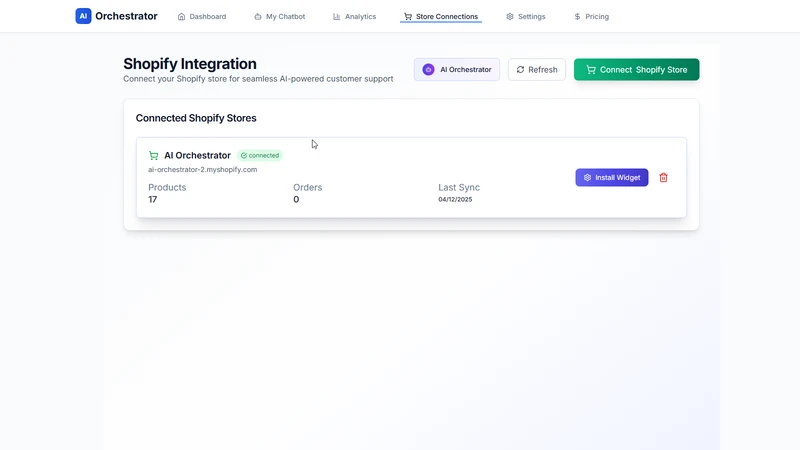Click the Orchestrator brand name
Image resolution: width=800 pixels, height=450 pixels.
(126, 16)
